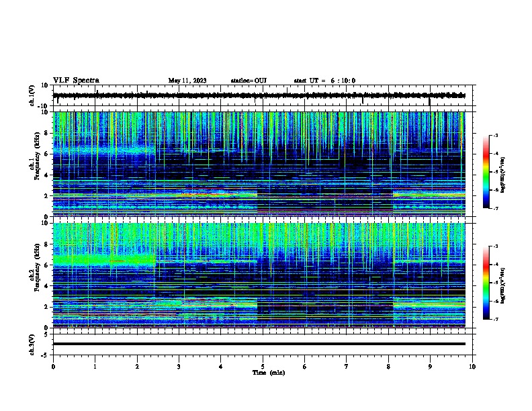Screen dimensions: 532x411
Task: Click the green 6 kHz band in ch.2 spectrogram
Action: pyautogui.click(x=105, y=260)
